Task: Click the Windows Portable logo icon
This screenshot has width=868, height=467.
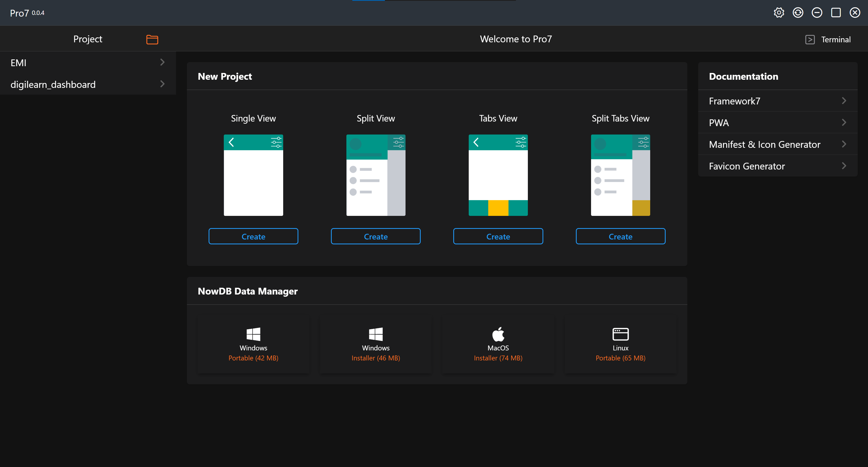Action: coord(253,334)
